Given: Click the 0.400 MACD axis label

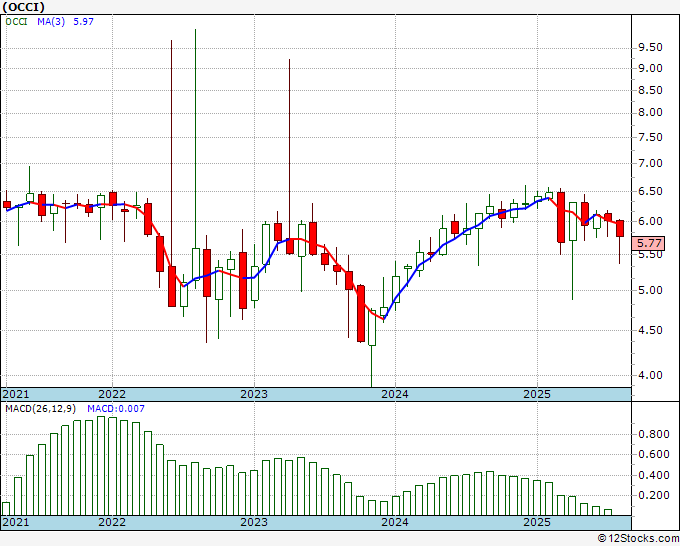Looking at the screenshot, I should point(654,475).
